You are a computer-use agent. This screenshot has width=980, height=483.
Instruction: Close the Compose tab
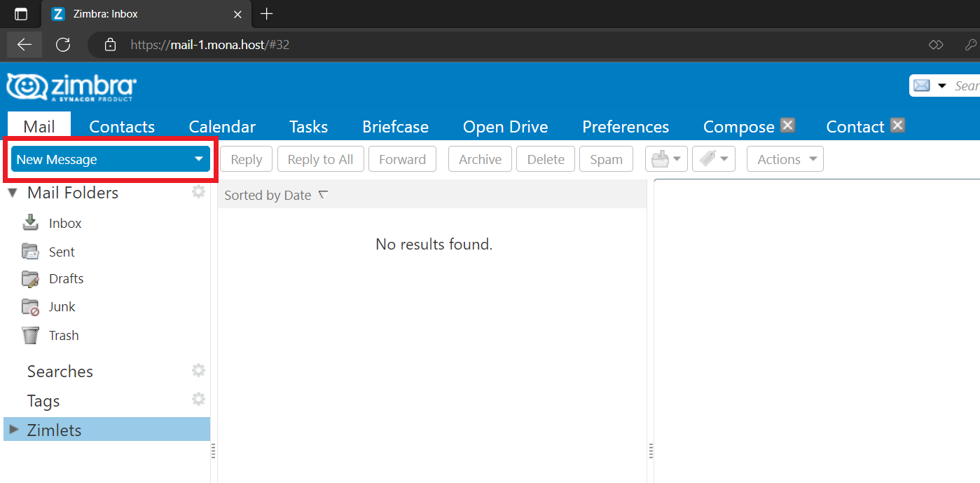788,125
